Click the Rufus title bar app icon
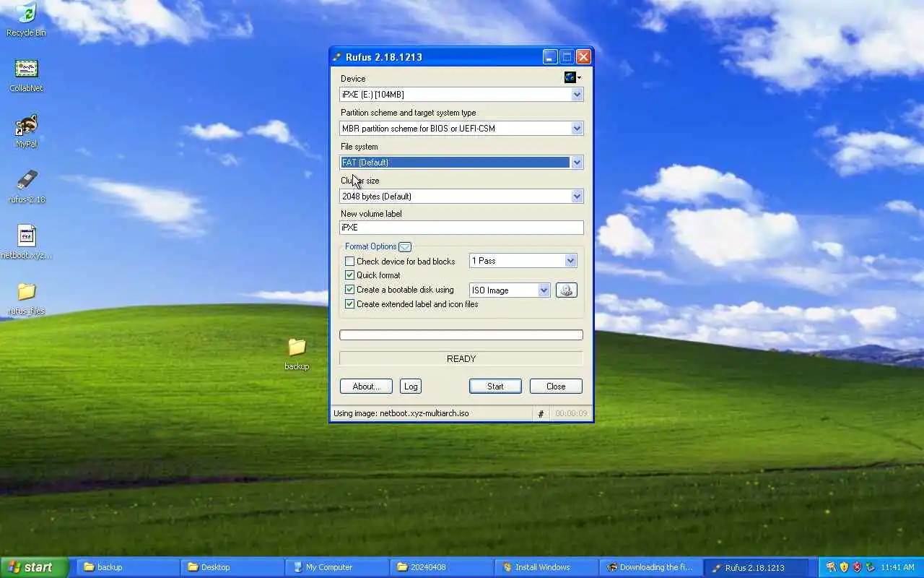924x578 pixels. click(337, 57)
